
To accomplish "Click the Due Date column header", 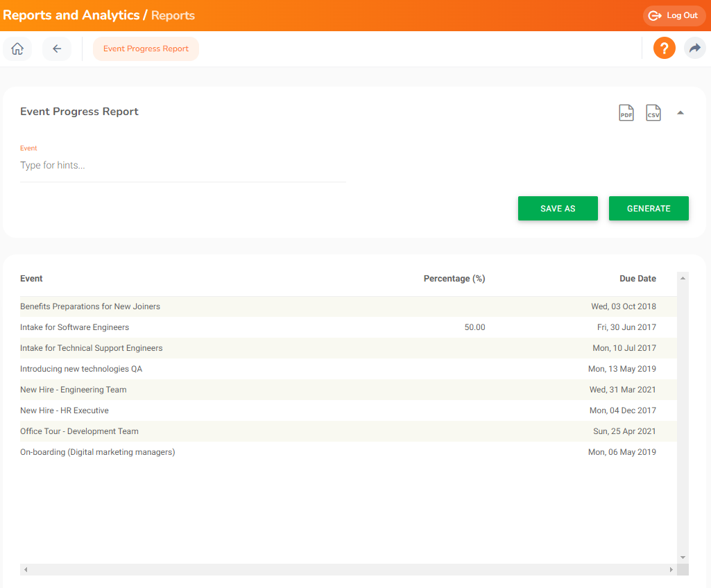I will 637,278.
